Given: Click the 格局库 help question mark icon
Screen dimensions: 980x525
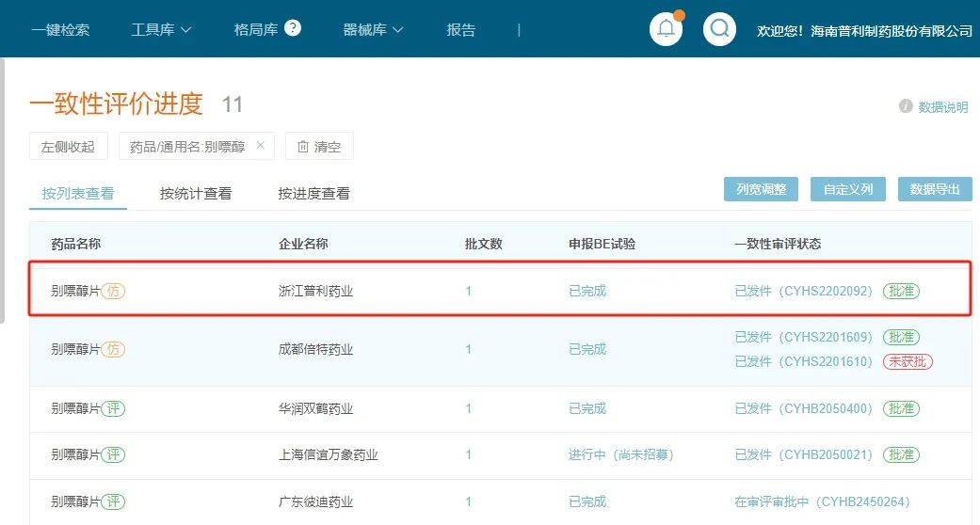Looking at the screenshot, I should point(293,28).
